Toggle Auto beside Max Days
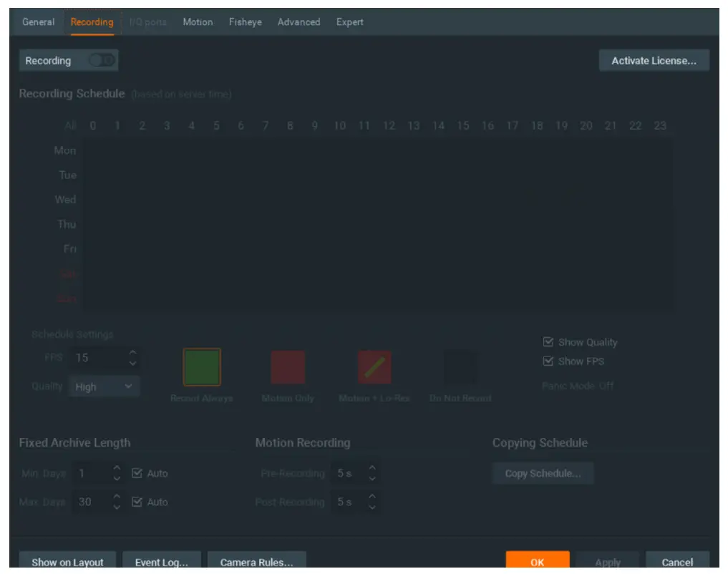The image size is (728, 574). [135, 502]
